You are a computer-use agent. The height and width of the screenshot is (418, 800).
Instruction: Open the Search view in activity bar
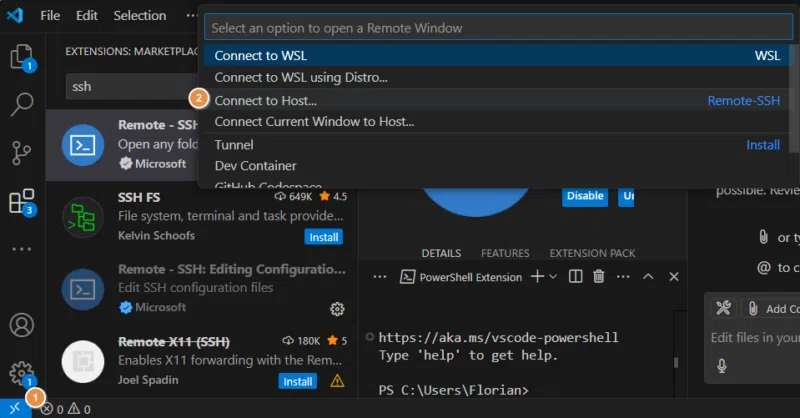(x=21, y=104)
